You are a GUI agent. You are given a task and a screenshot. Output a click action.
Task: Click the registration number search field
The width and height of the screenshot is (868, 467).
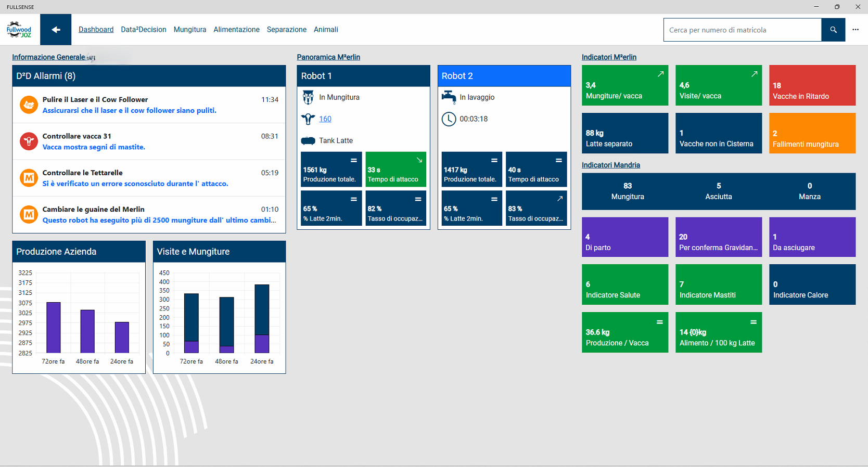pos(742,30)
